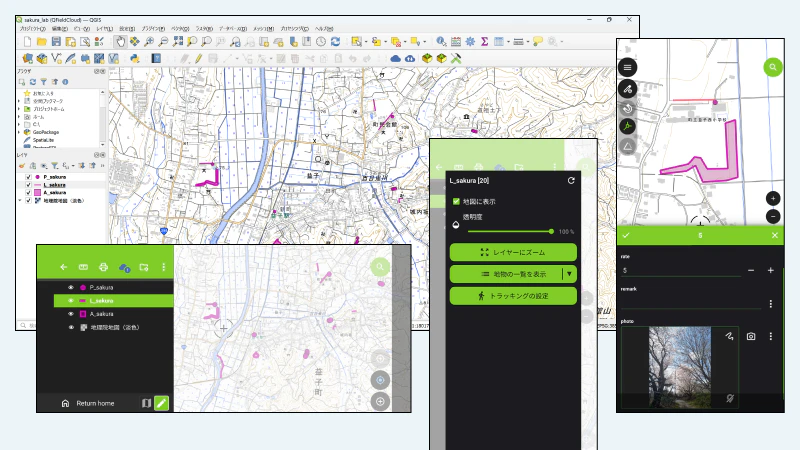Uncheck L_sakura layer checkbox in QGIS panel

coord(29,185)
